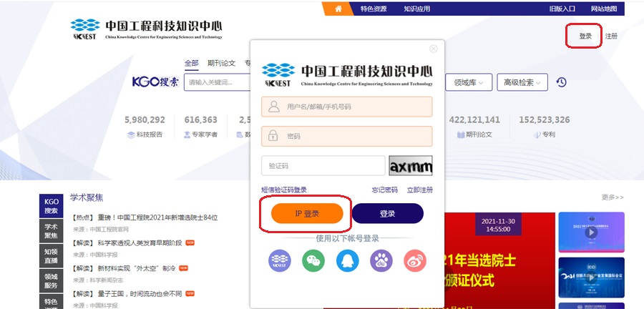Expand the 高级检索 dropdown
This screenshot has height=309, width=644.
coord(522,82)
